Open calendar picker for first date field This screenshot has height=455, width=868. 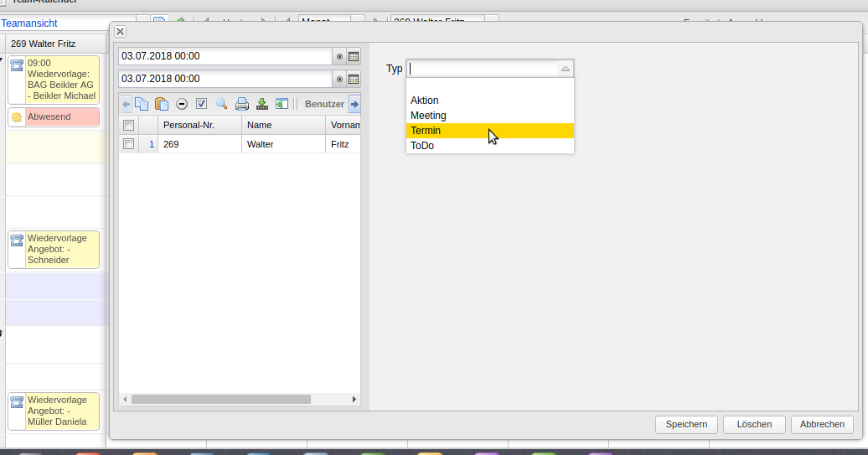354,57
